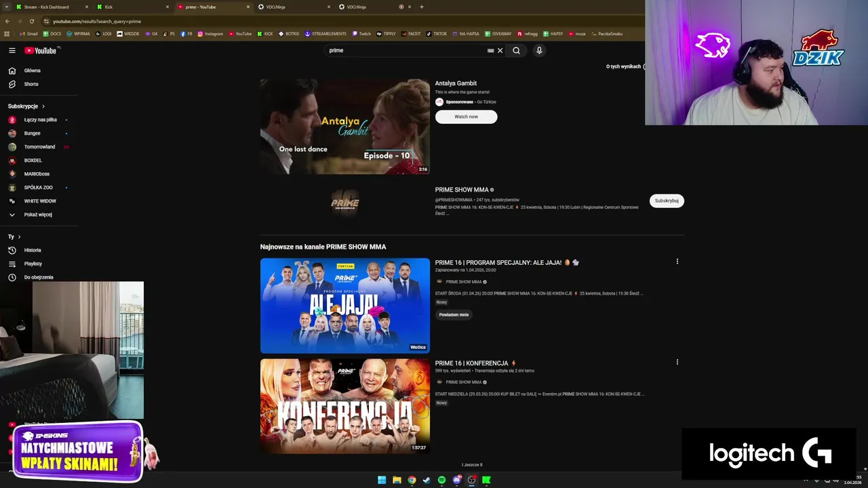Expand the Ty section chevron
868x488 pixels.
19,237
